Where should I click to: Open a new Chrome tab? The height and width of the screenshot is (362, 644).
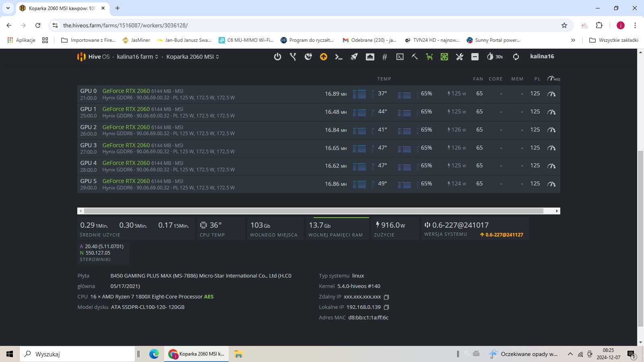point(118,8)
